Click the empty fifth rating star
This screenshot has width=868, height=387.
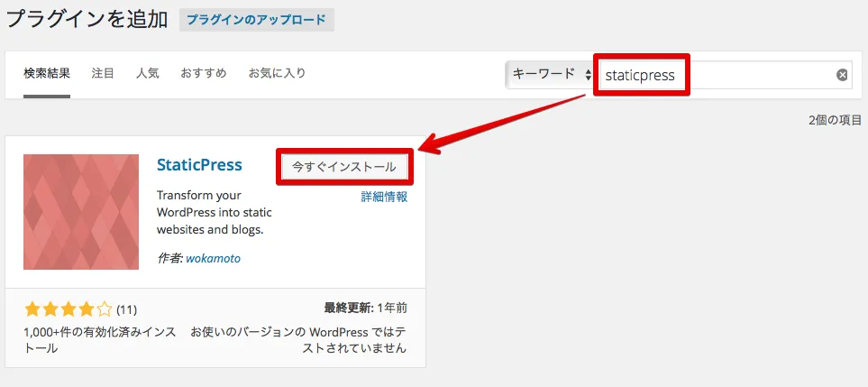click(x=105, y=309)
